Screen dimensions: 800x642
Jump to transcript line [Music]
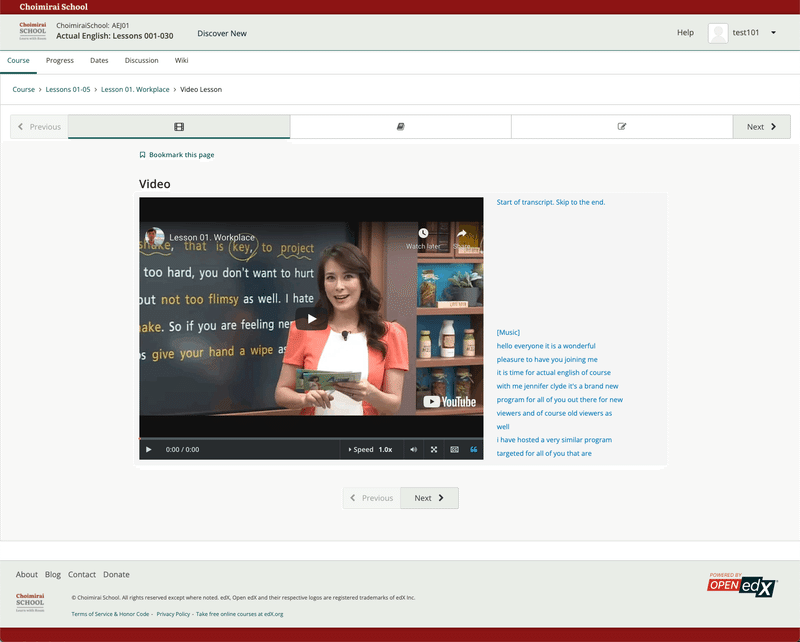(508, 332)
